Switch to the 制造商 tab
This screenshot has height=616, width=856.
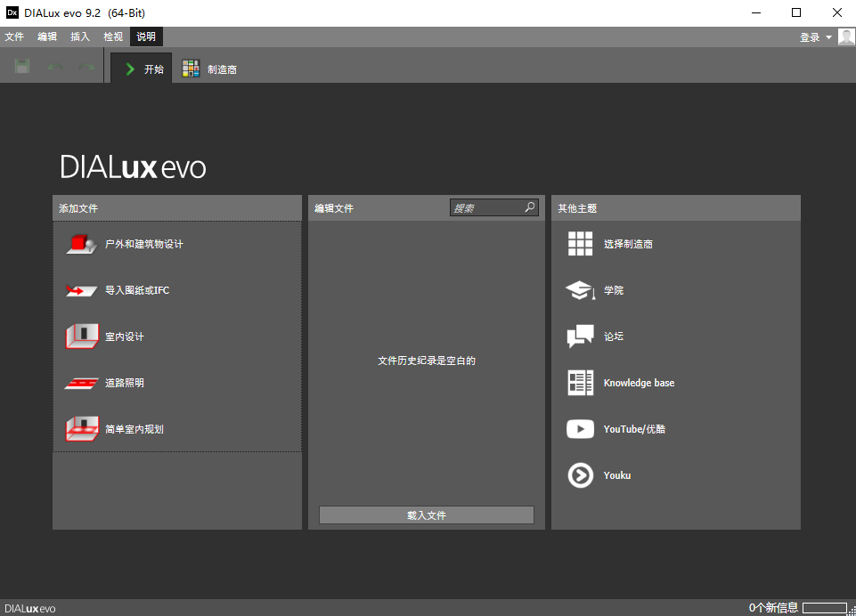pyautogui.click(x=210, y=69)
